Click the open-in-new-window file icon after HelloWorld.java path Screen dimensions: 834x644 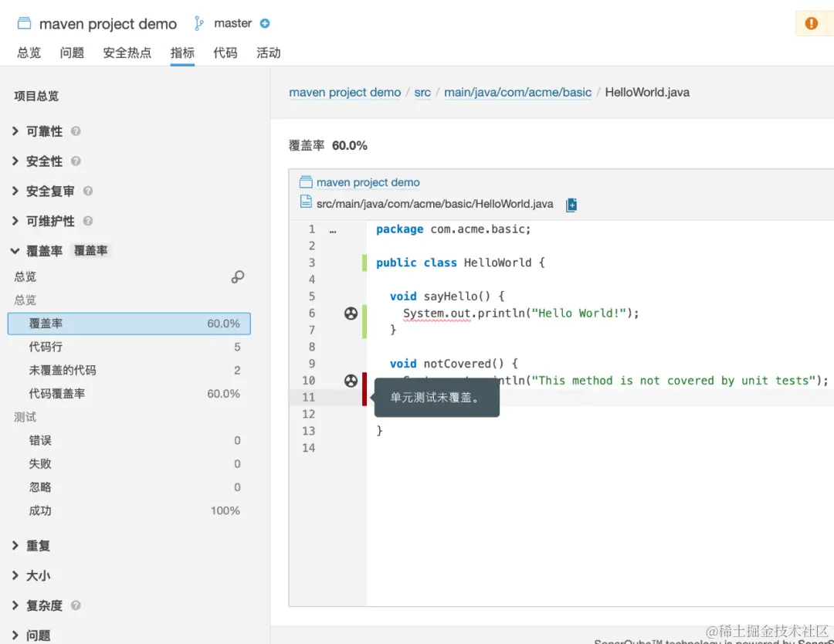(571, 204)
